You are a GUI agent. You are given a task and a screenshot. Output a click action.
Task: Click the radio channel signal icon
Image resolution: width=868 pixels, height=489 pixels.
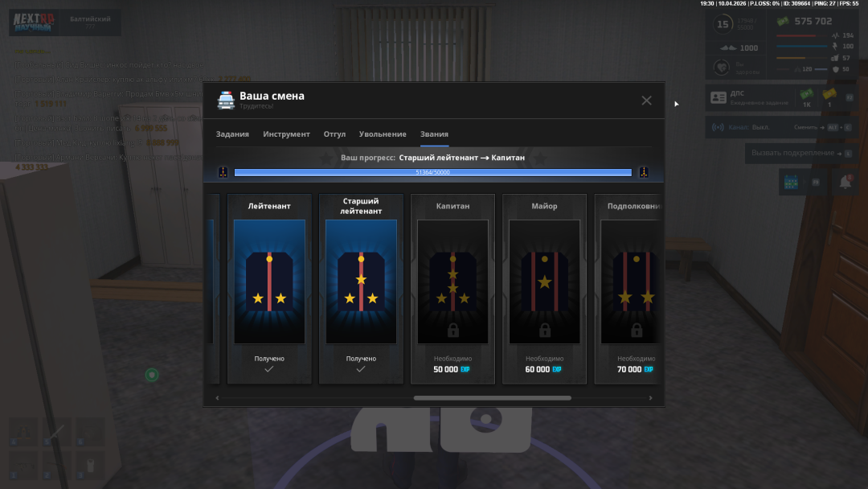coord(718,127)
